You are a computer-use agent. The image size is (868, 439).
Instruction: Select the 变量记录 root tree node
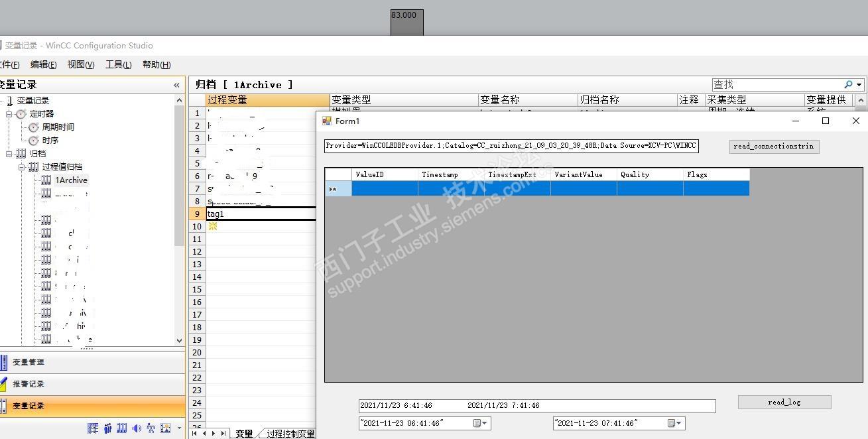(x=33, y=101)
